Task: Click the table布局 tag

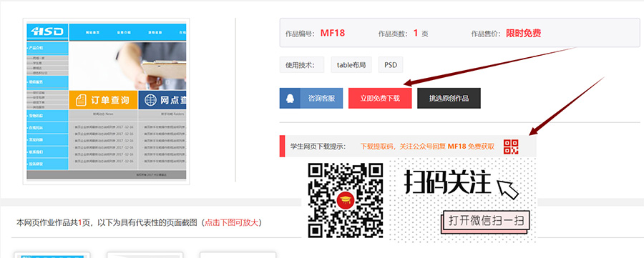Action: tap(351, 65)
